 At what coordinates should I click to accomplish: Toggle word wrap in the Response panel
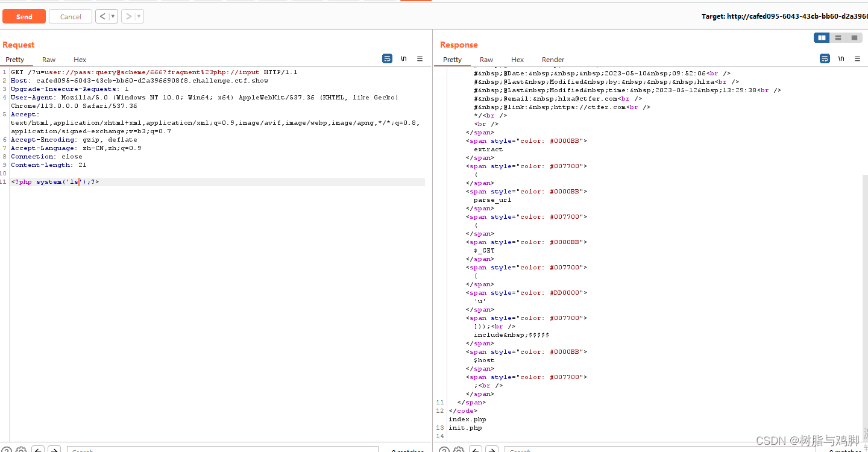pyautogui.click(x=825, y=58)
